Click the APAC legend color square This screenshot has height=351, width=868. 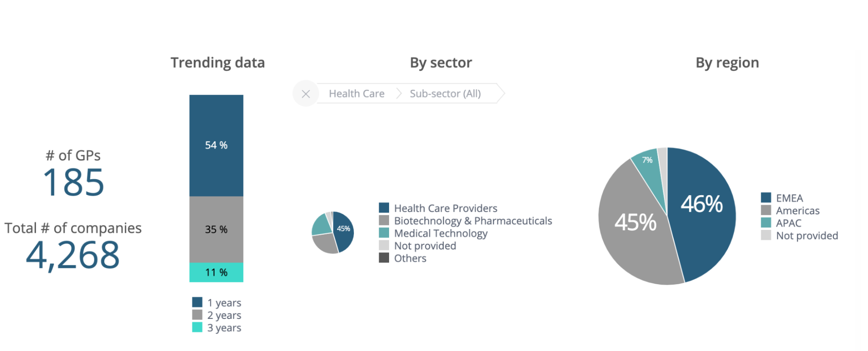[x=766, y=223]
